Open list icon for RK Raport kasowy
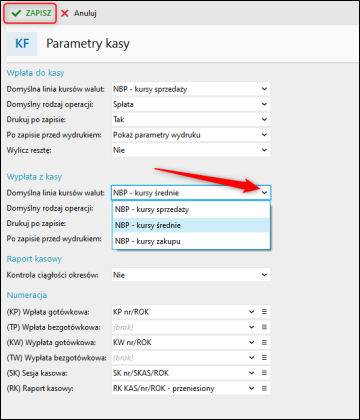This screenshot has height=420, width=360. tap(264, 388)
